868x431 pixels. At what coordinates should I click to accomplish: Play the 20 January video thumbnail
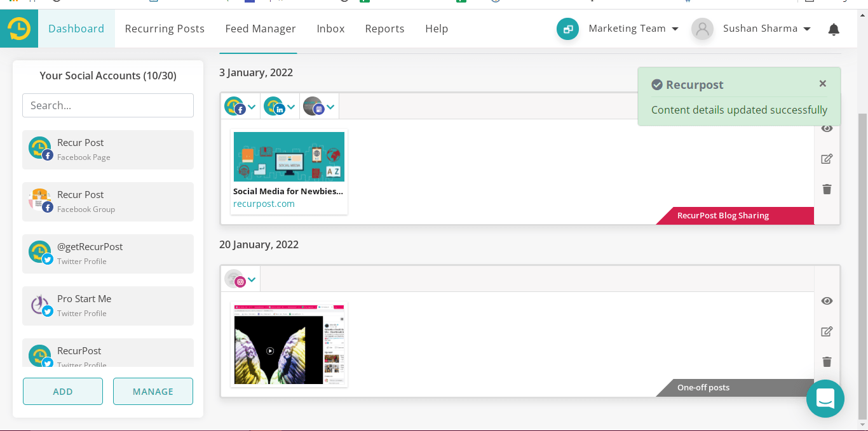[270, 350]
